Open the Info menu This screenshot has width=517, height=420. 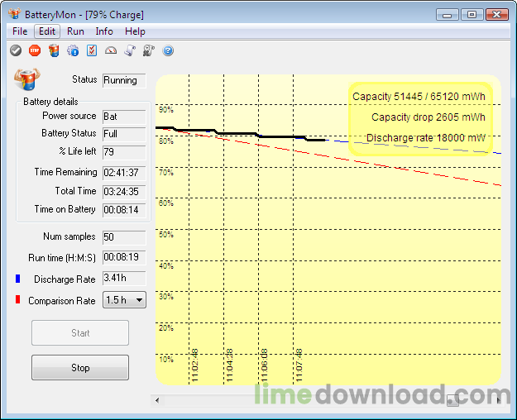[x=104, y=31]
